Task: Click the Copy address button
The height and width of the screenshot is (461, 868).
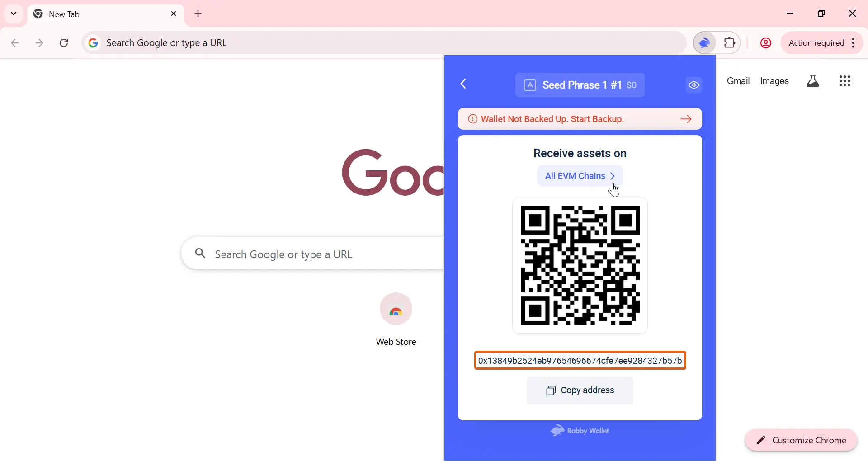Action: point(580,390)
